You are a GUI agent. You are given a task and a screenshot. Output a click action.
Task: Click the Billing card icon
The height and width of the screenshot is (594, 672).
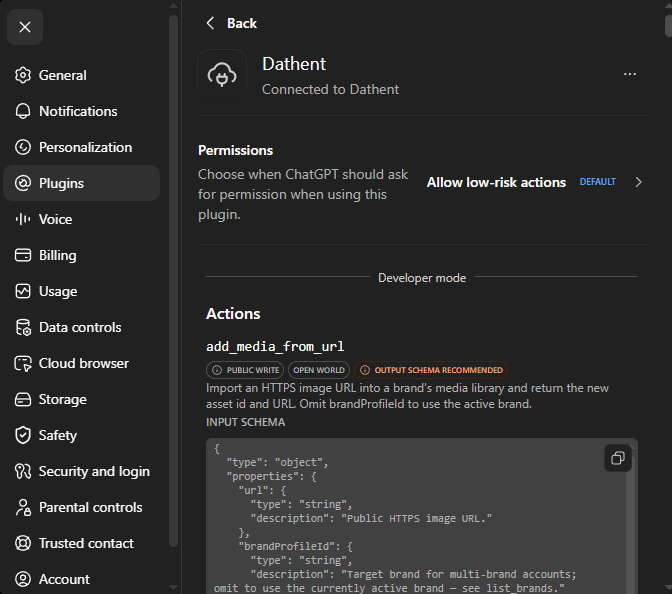tap(23, 255)
